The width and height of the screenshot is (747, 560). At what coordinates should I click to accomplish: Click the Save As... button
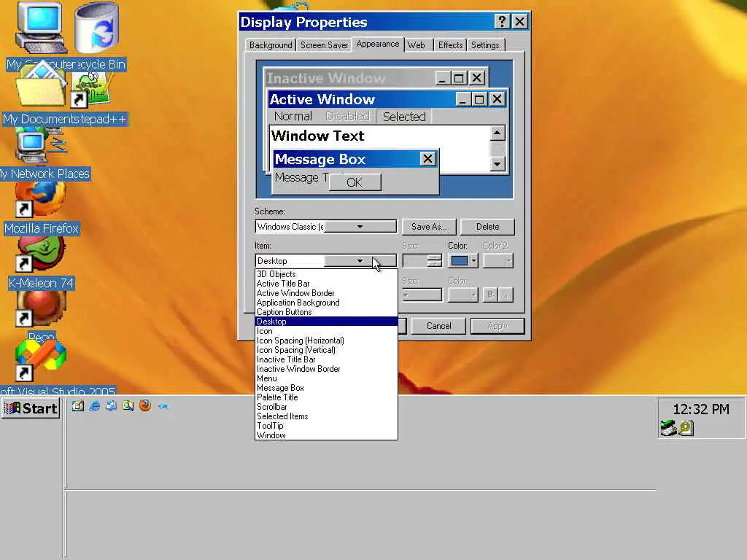pos(429,227)
